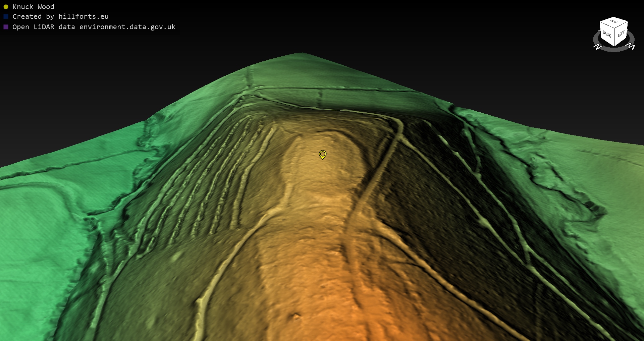Click the cube's bottom corner below BACK and LEFT
The image size is (644, 341).
[x=614, y=46]
